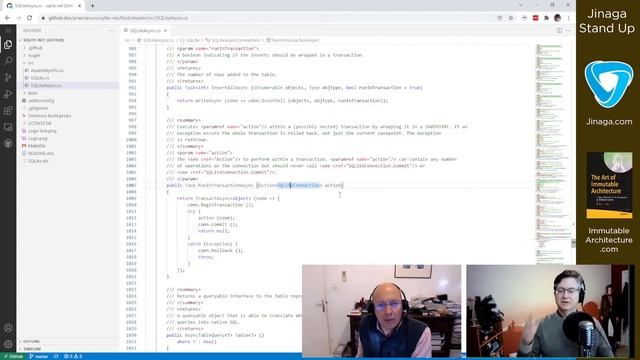Click the code minimap

[x=553, y=153]
